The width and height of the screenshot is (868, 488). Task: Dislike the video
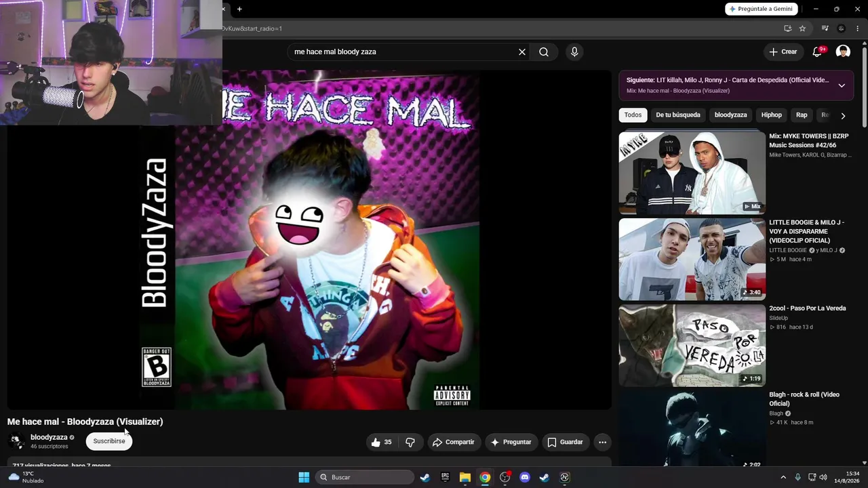[x=410, y=442]
